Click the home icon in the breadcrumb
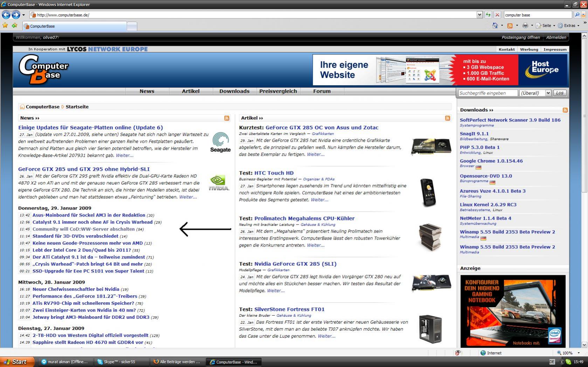 [22, 107]
